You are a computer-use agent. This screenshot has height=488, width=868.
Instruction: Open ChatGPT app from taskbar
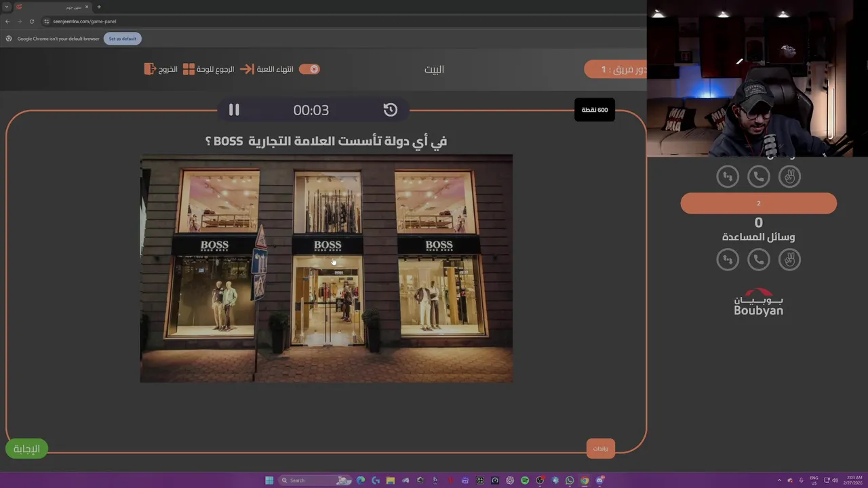pyautogui.click(x=510, y=481)
